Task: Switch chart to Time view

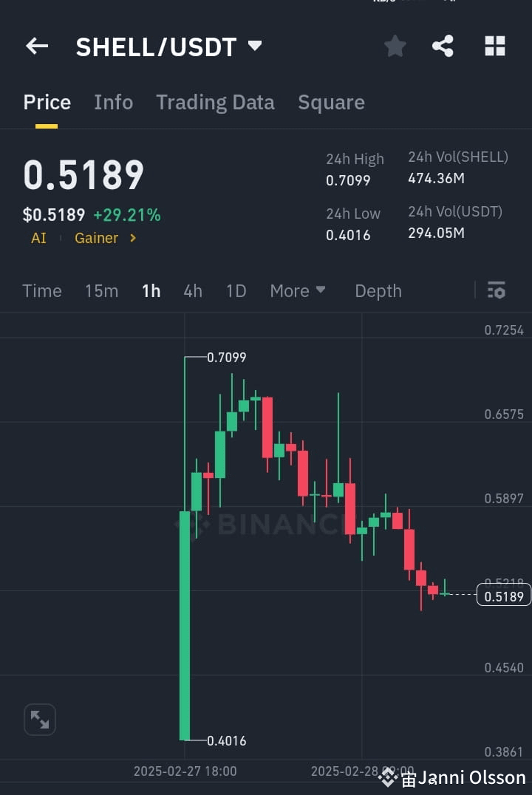Action: [x=41, y=290]
